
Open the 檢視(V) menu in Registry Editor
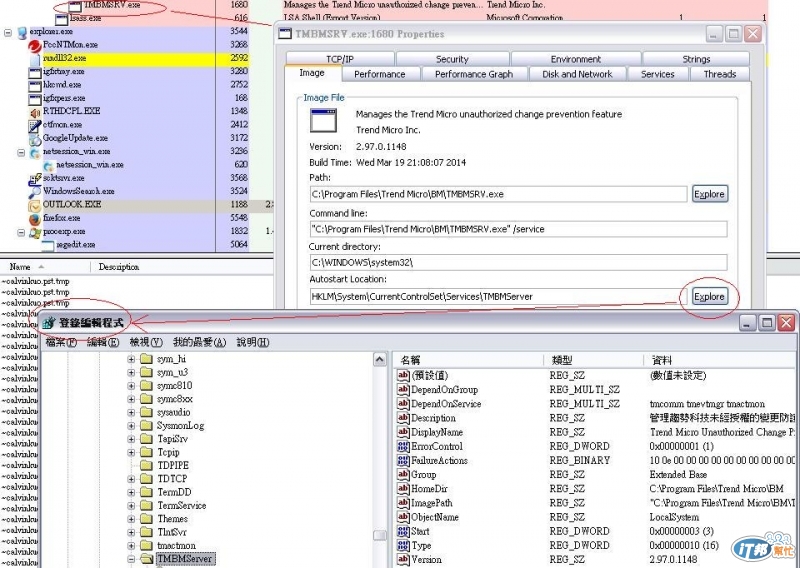(x=146, y=342)
